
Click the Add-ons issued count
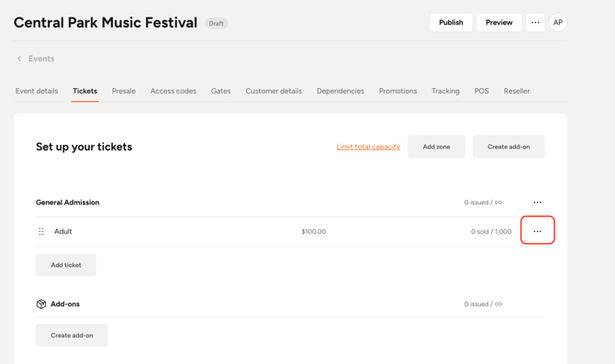483,304
